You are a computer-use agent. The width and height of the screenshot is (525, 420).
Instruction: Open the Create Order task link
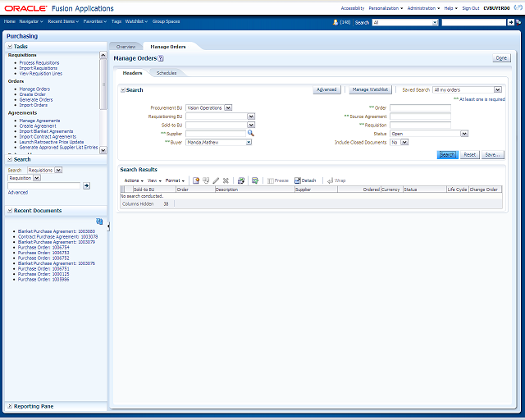coord(33,94)
